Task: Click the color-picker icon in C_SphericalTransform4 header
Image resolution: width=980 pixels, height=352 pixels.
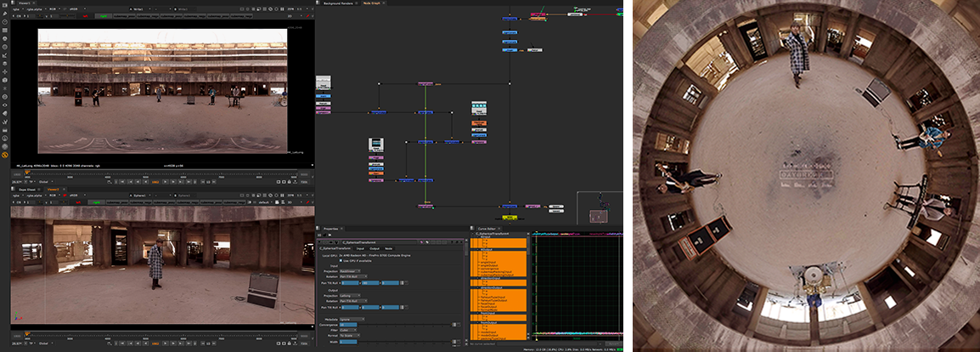Action: 421,242
